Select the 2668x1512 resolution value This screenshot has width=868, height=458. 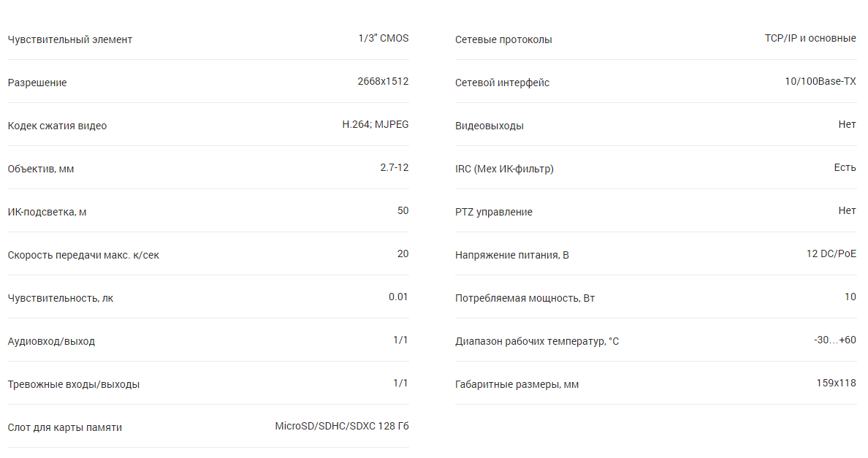tap(383, 81)
